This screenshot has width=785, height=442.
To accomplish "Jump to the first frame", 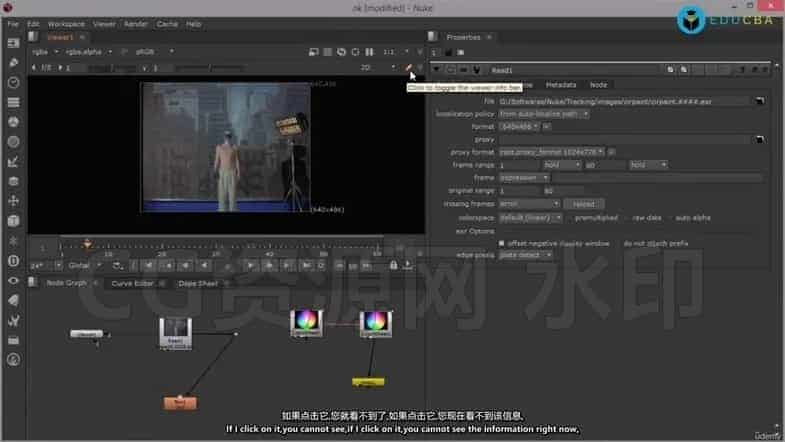I will (x=149, y=265).
